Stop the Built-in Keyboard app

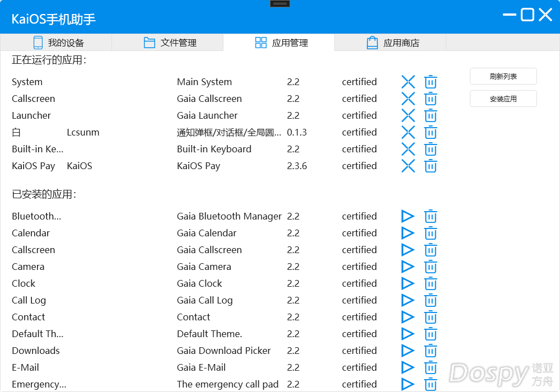click(408, 149)
